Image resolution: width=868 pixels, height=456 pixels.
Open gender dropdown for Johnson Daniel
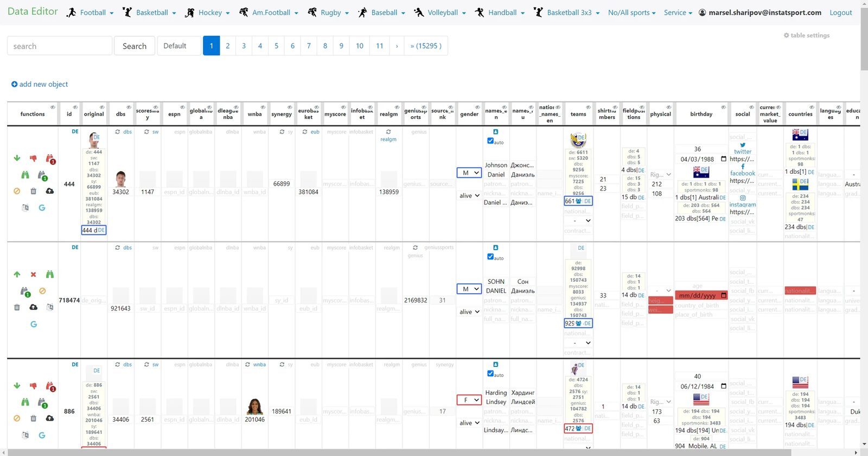tap(469, 173)
